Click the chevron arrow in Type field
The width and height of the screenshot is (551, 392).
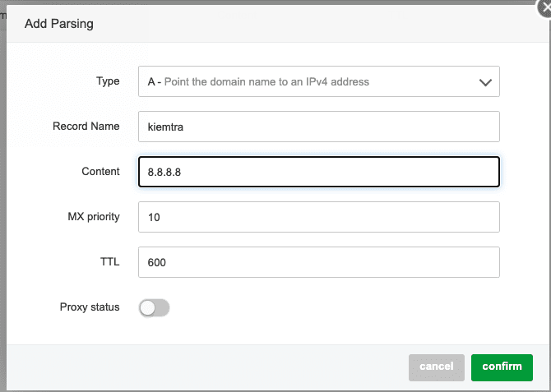(484, 82)
